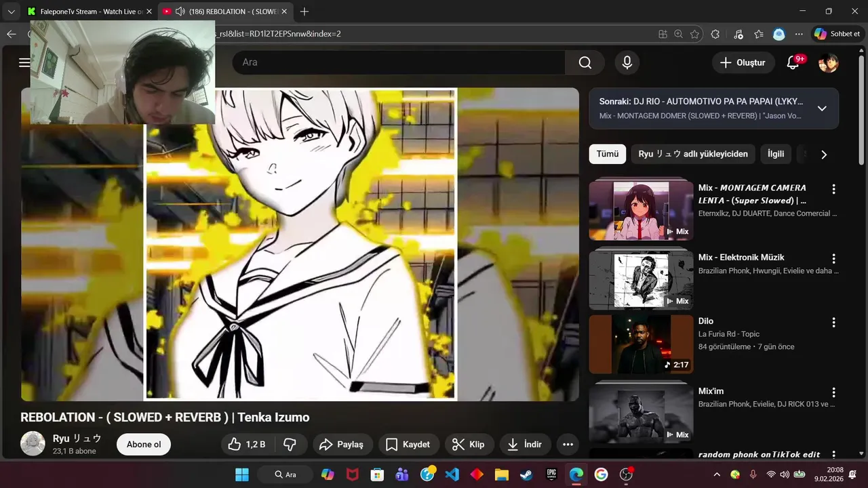868x488 pixels.
Task: Click Edge extensions puzzle icon
Action: [715, 34]
